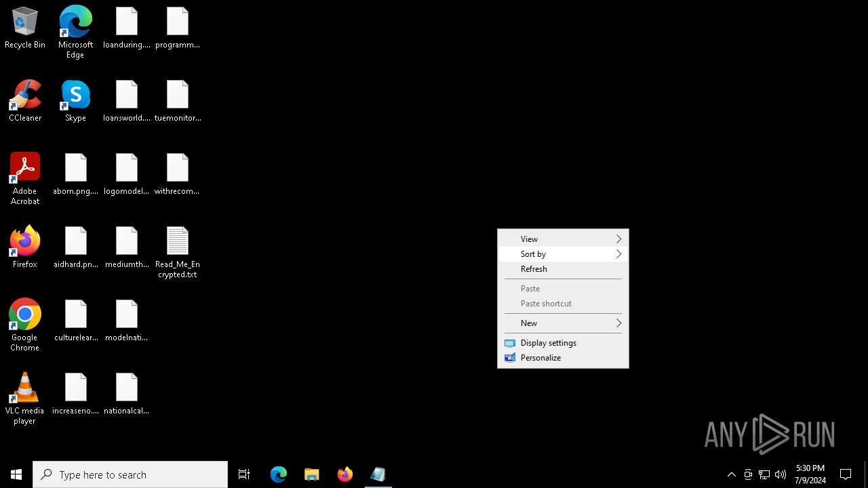
Task: Select the CCleaner desktop shortcut
Action: tap(25, 102)
